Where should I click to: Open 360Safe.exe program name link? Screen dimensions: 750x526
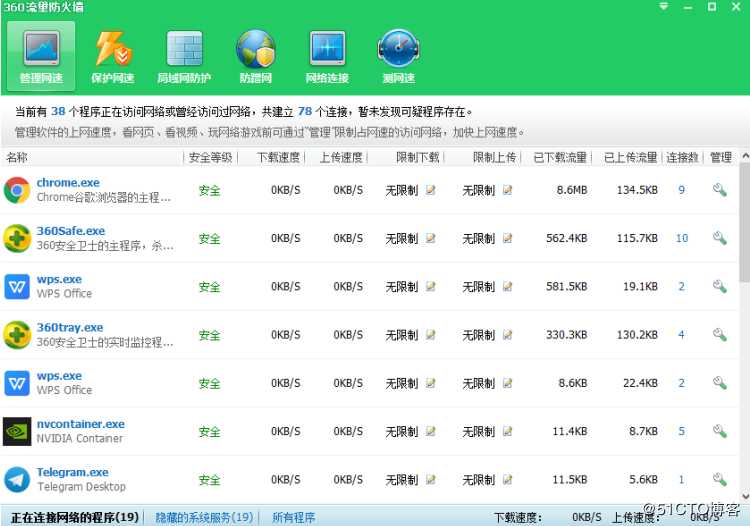pos(71,231)
